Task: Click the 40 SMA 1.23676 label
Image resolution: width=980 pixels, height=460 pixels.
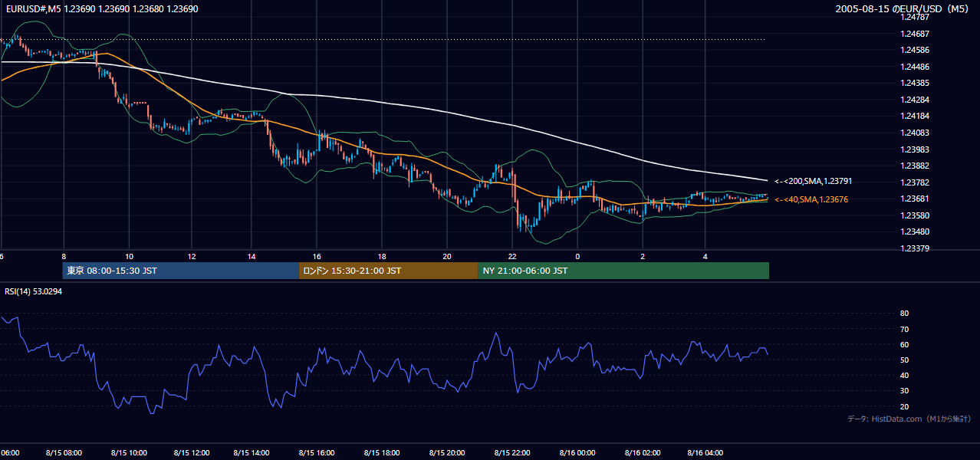Action: click(x=811, y=199)
